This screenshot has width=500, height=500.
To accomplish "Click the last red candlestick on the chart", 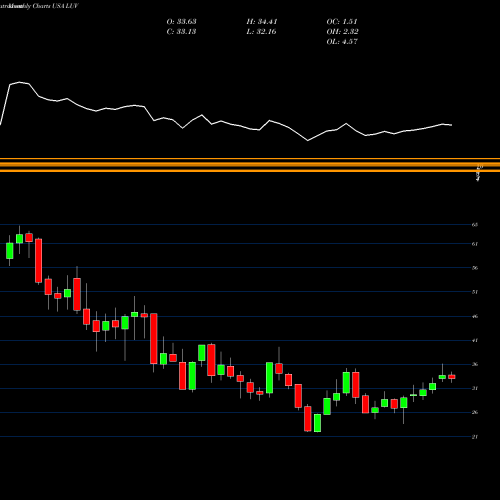I will (x=452, y=377).
